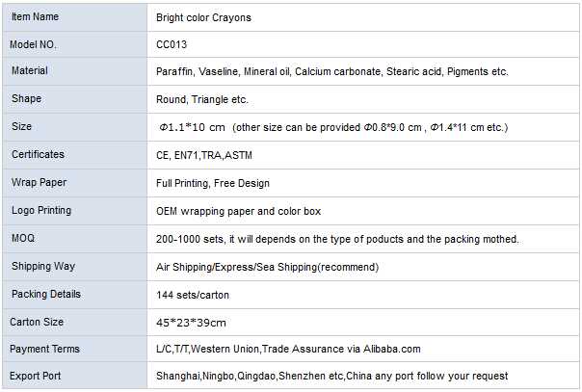This screenshot has height=392, width=582.
Task: Click the Carton Size label
Action: 37,322
